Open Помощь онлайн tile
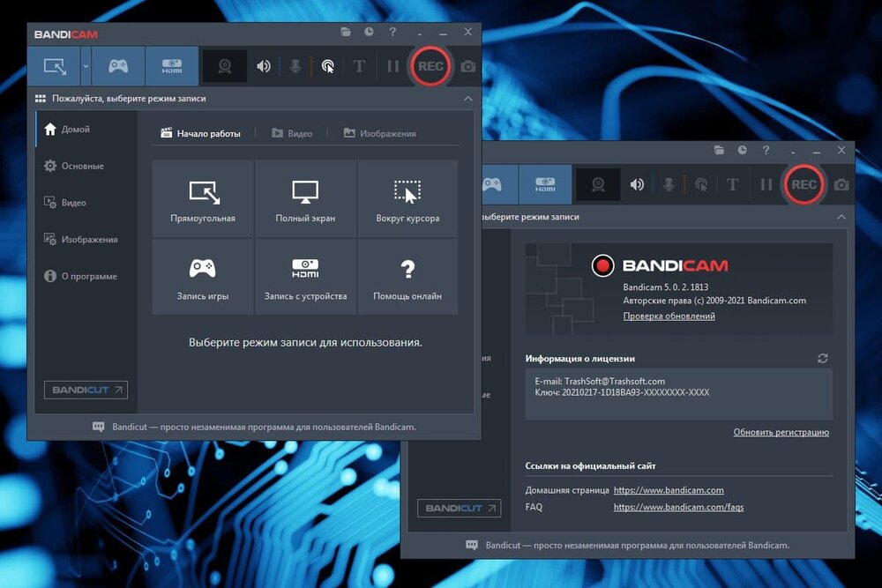The image size is (882, 588). tap(407, 277)
